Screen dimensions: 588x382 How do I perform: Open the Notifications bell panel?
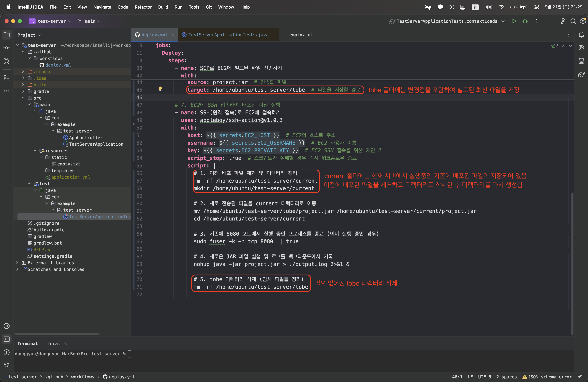[x=581, y=35]
